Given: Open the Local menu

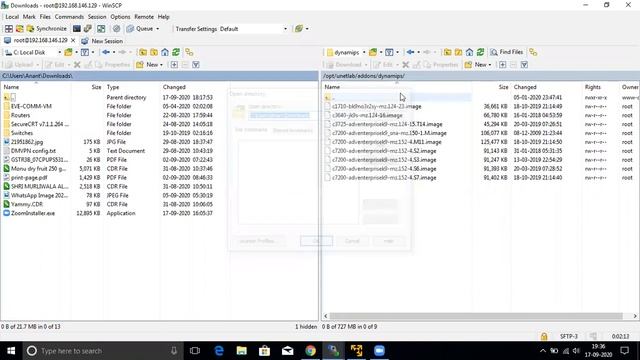Looking at the screenshot, I should (12, 17).
